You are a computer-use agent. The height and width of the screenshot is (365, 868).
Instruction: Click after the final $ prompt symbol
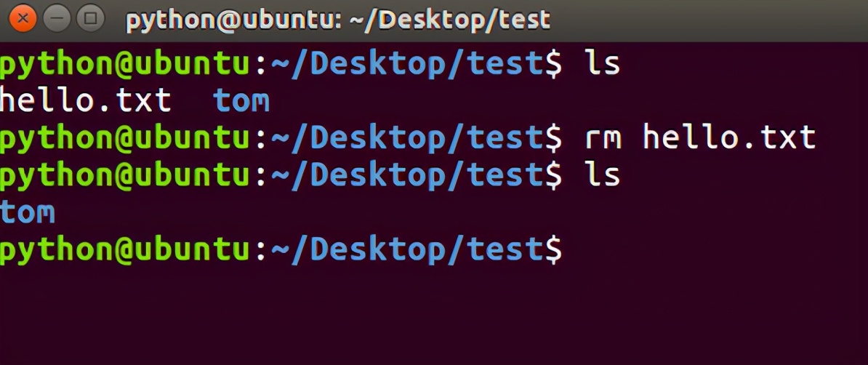click(x=576, y=250)
